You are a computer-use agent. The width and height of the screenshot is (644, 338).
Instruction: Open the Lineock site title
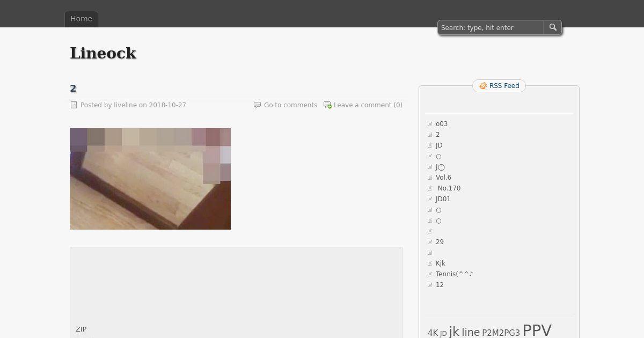tap(103, 53)
